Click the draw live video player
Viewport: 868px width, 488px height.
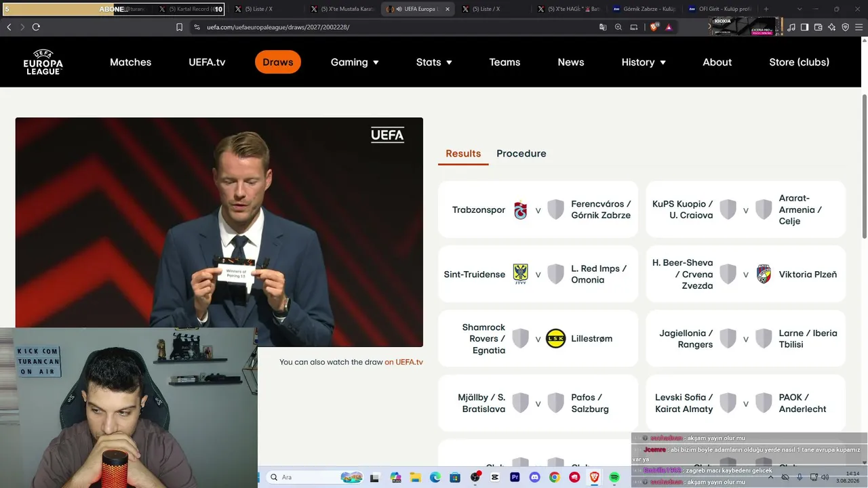click(x=219, y=232)
